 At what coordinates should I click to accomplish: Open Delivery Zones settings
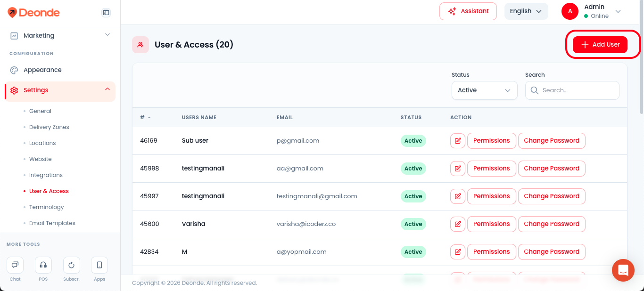49,127
